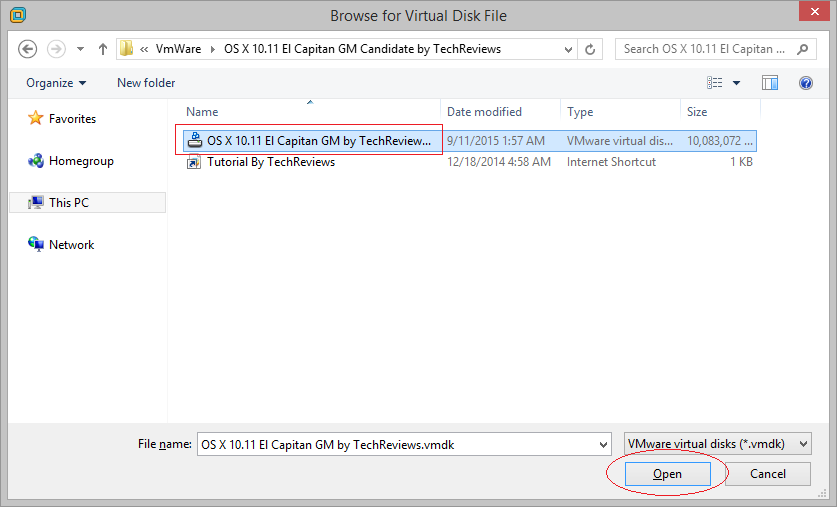This screenshot has width=837, height=507.
Task: Click the 9/11/2015 1:57 AM date cell
Action: pyautogui.click(x=496, y=141)
